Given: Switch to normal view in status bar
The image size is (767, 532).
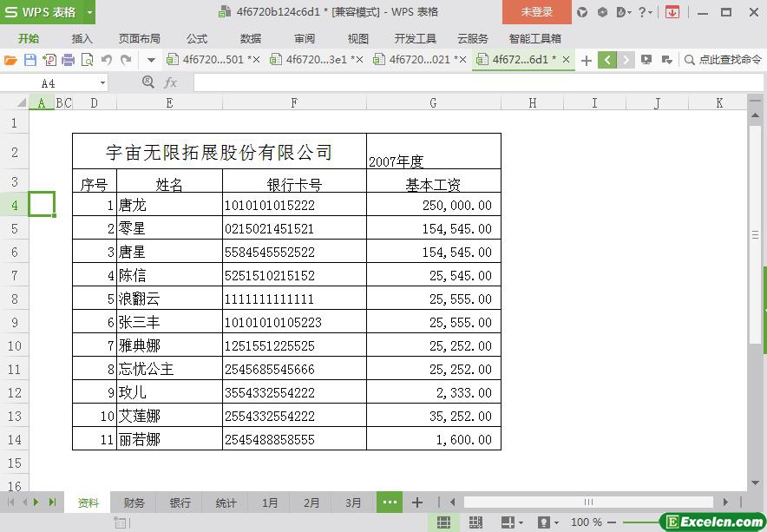Looking at the screenshot, I should (443, 522).
